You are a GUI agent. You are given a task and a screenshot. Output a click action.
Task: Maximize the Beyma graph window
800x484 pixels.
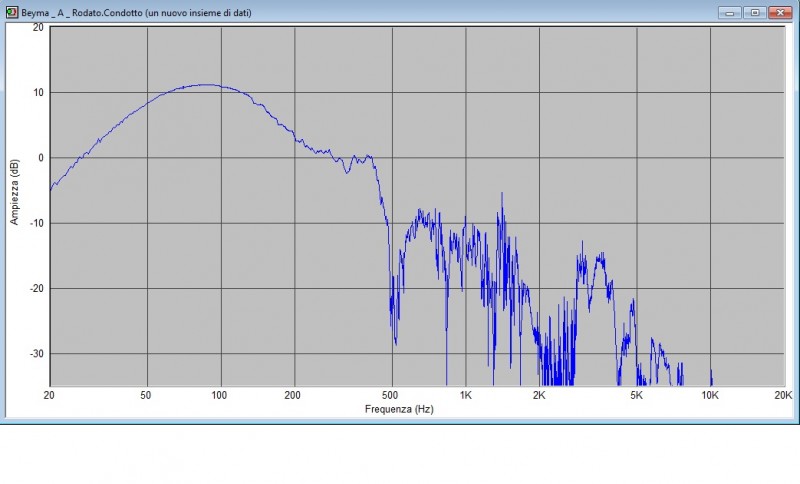point(755,12)
